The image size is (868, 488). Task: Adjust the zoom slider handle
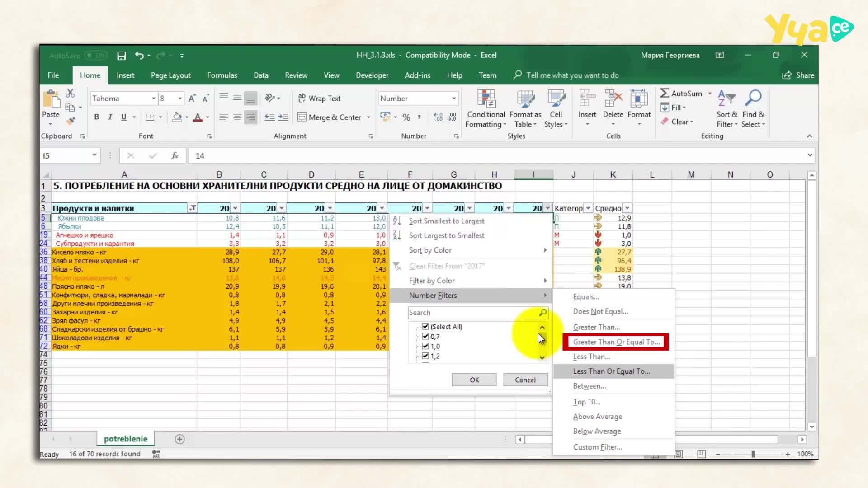(753, 454)
